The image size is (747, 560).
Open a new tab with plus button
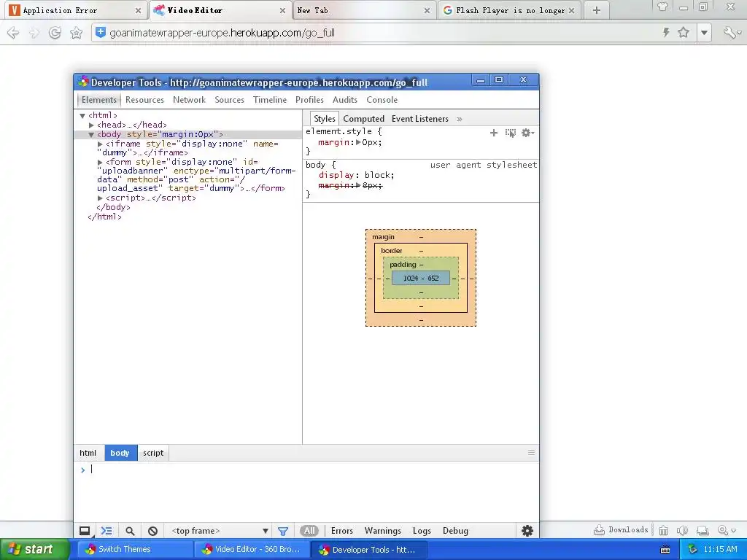(597, 10)
